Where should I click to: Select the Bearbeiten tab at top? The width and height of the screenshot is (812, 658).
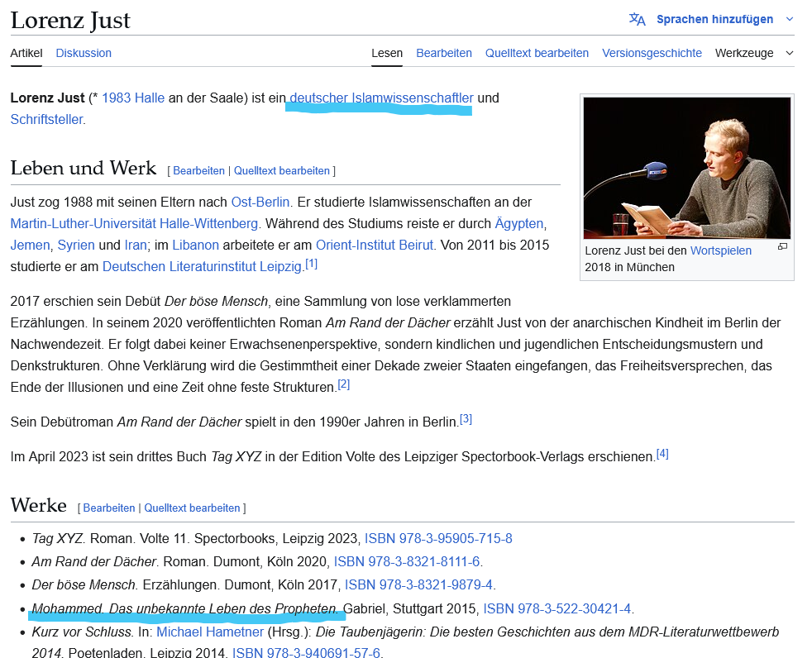click(444, 54)
